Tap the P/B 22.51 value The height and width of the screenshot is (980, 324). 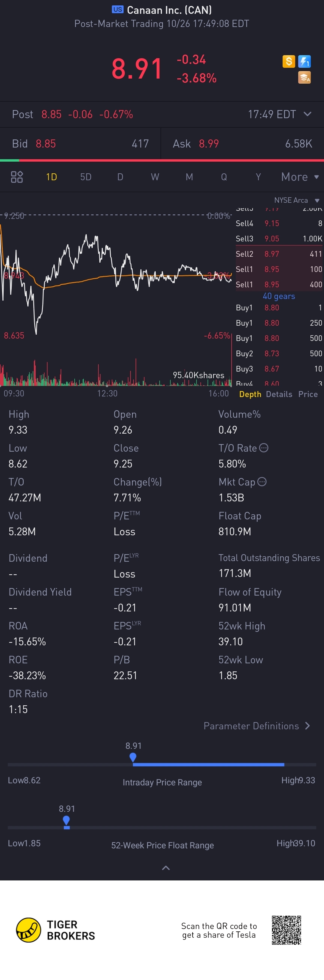pyautogui.click(x=125, y=675)
